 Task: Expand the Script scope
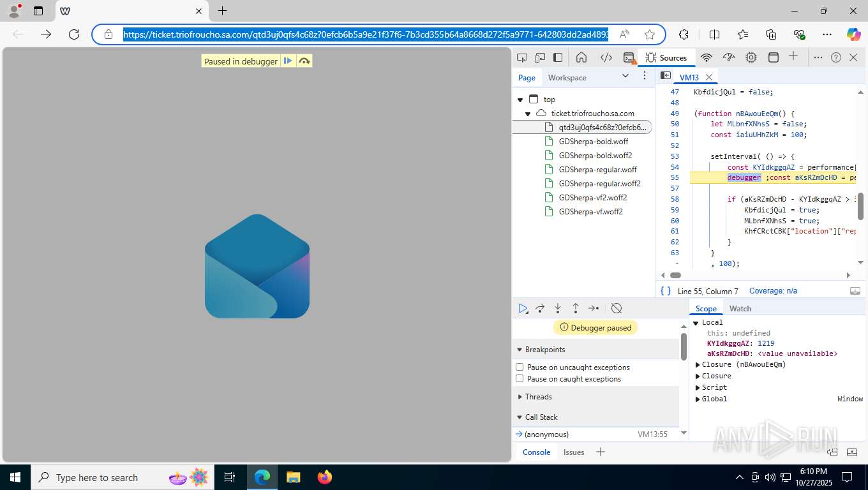coord(698,387)
